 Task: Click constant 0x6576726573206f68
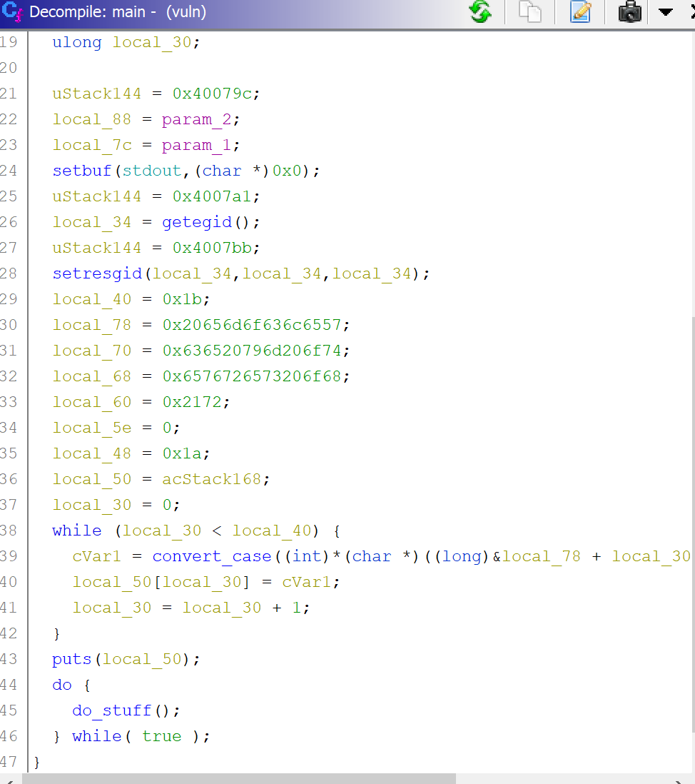click(252, 376)
